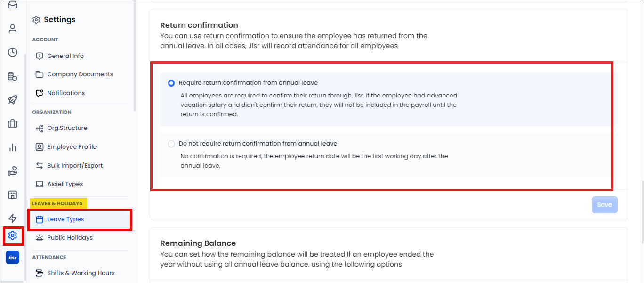Click the Jisr logo badge
The width and height of the screenshot is (644, 283).
[13, 258]
